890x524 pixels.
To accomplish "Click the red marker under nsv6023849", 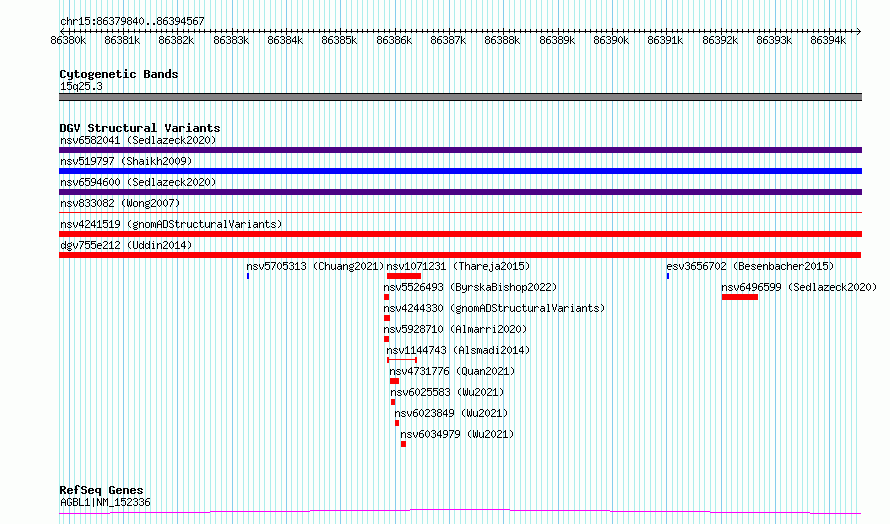I will click(x=397, y=423).
